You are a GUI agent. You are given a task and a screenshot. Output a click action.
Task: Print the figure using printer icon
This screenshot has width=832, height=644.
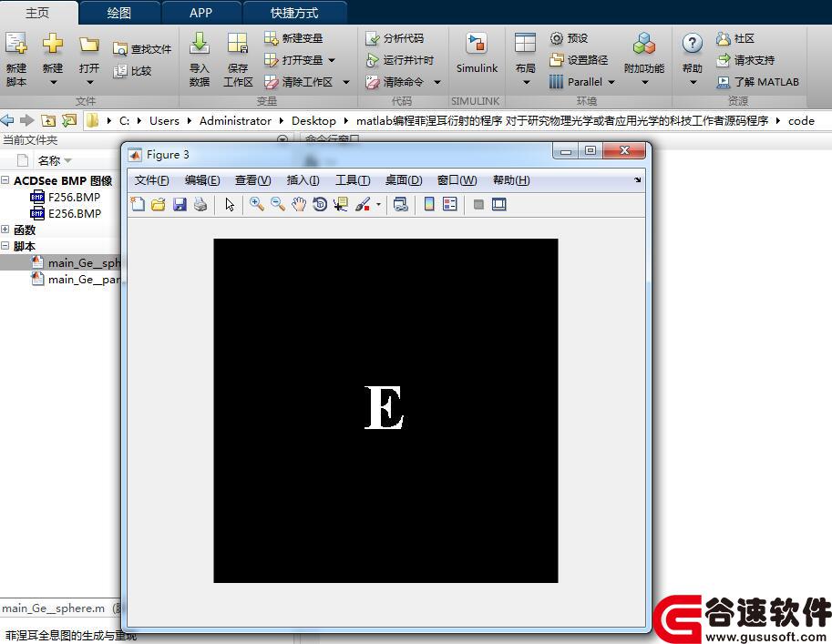click(200, 204)
